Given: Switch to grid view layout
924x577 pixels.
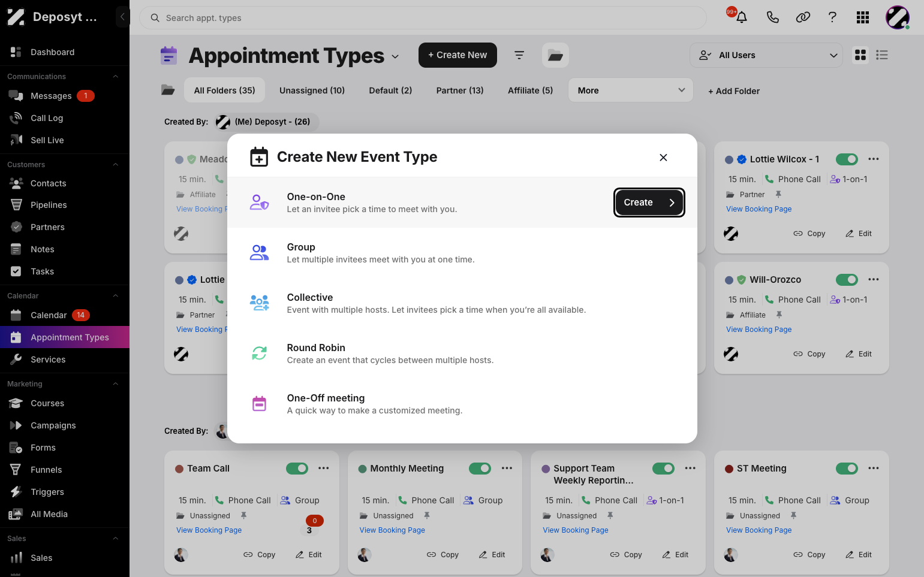Looking at the screenshot, I should [x=860, y=55].
